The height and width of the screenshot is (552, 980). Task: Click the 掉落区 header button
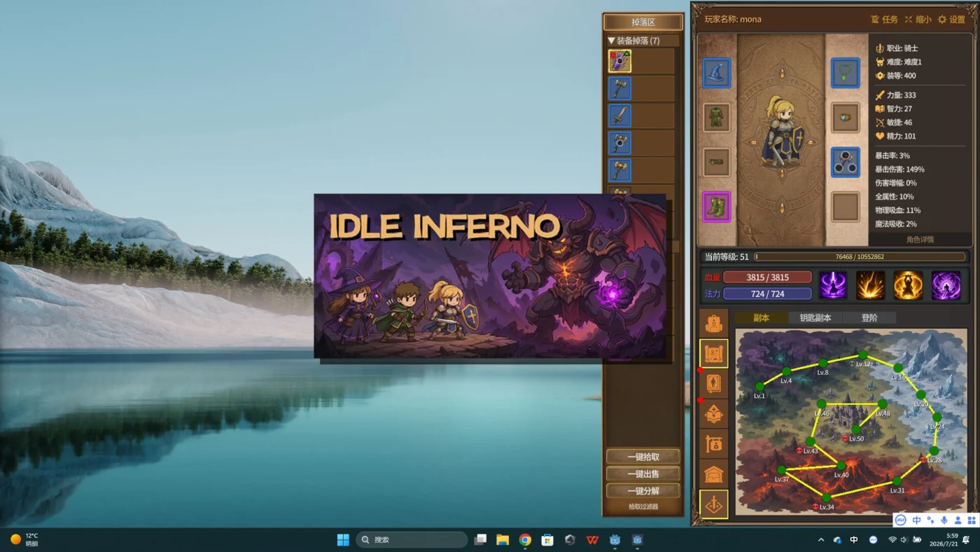tap(643, 22)
